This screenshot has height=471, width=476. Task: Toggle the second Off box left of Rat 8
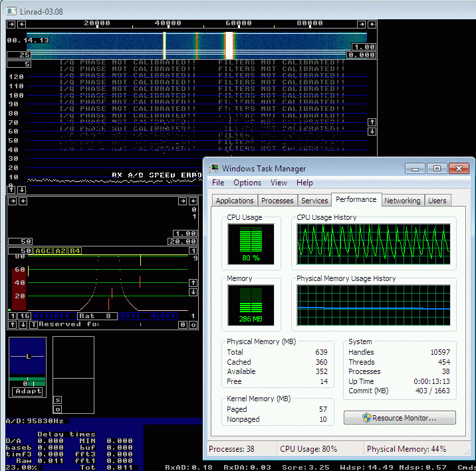[x=64, y=316]
